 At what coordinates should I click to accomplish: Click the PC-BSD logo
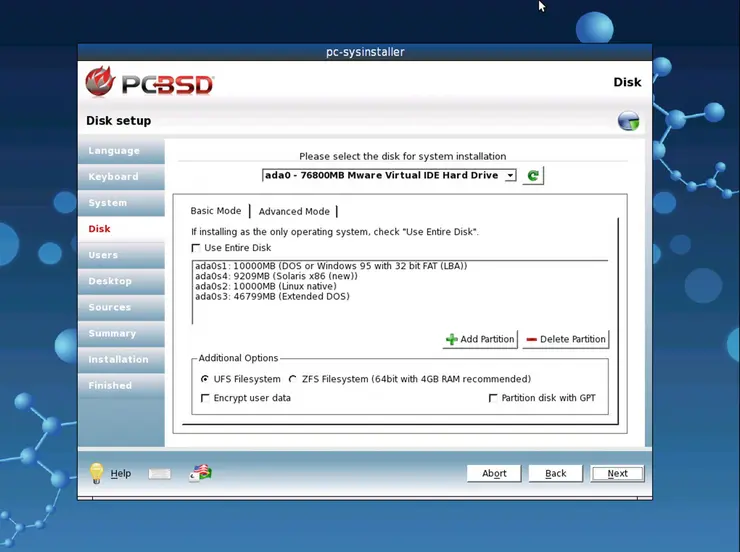tap(150, 82)
